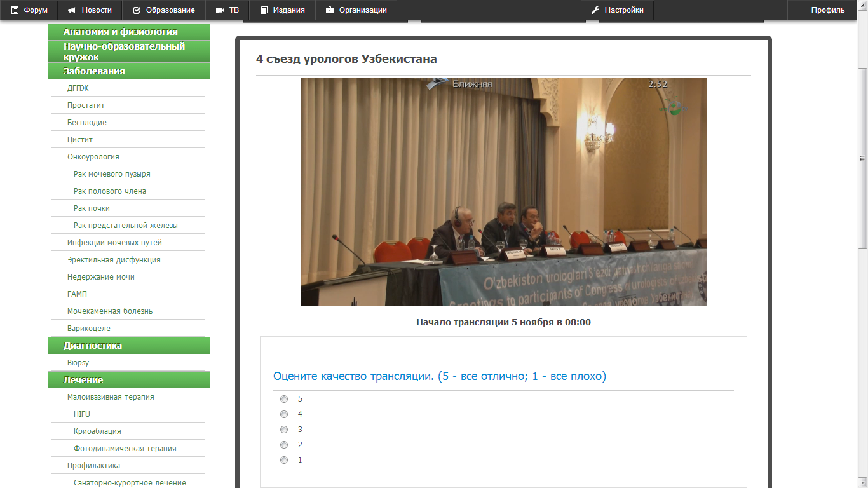Open the Мочекаменная болезнь link

(x=110, y=311)
